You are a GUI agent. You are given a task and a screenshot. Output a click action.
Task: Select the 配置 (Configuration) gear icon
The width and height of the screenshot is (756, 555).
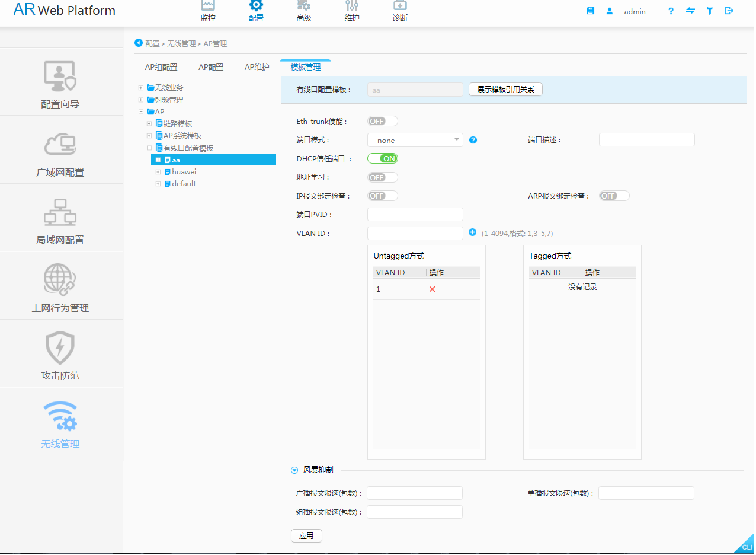tap(256, 11)
